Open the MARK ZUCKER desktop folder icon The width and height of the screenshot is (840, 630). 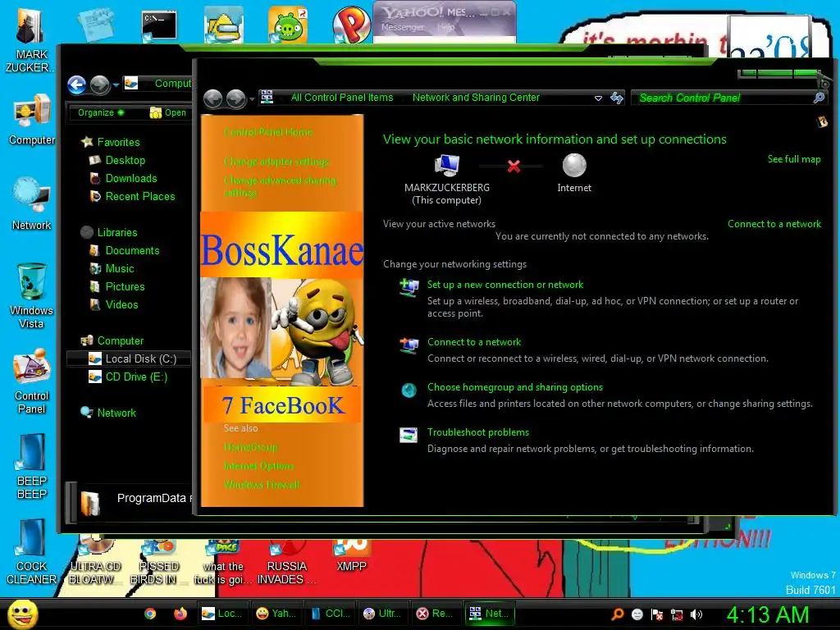pyautogui.click(x=30, y=39)
